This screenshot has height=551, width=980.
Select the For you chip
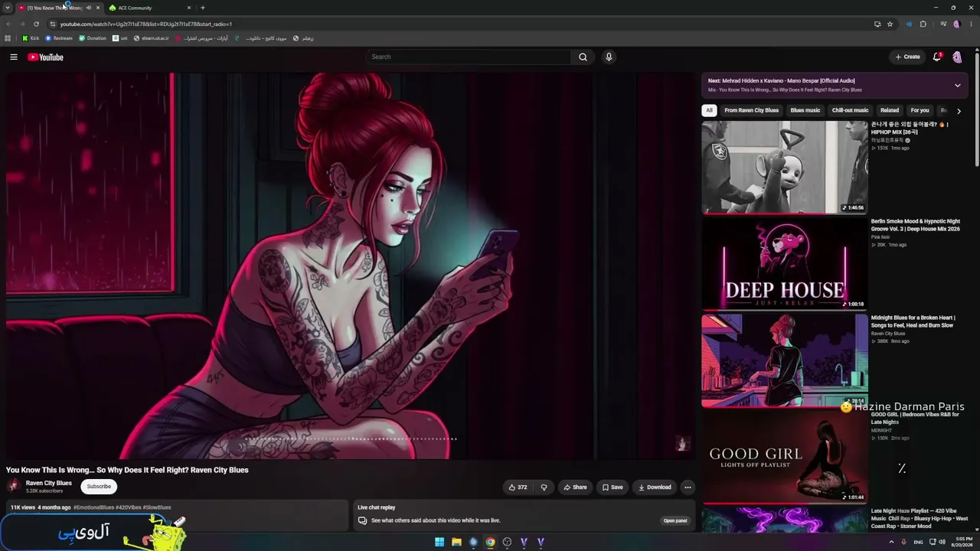920,110
